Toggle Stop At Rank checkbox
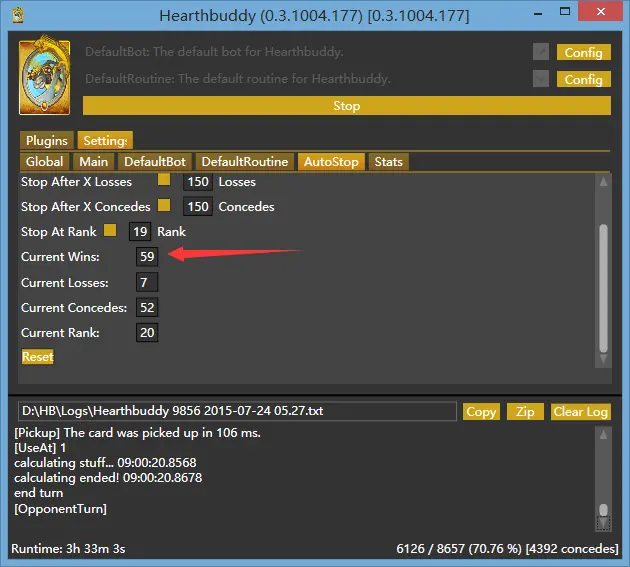The height and width of the screenshot is (567, 630). [x=110, y=230]
